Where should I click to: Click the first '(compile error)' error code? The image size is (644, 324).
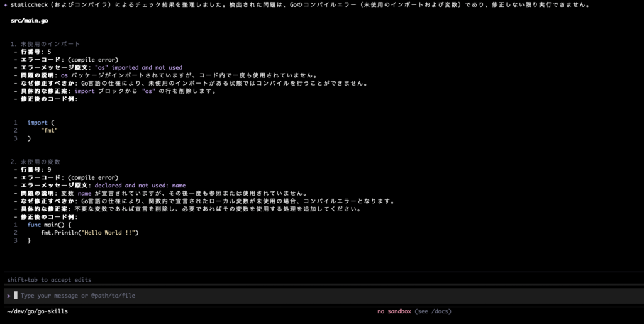(x=92, y=60)
